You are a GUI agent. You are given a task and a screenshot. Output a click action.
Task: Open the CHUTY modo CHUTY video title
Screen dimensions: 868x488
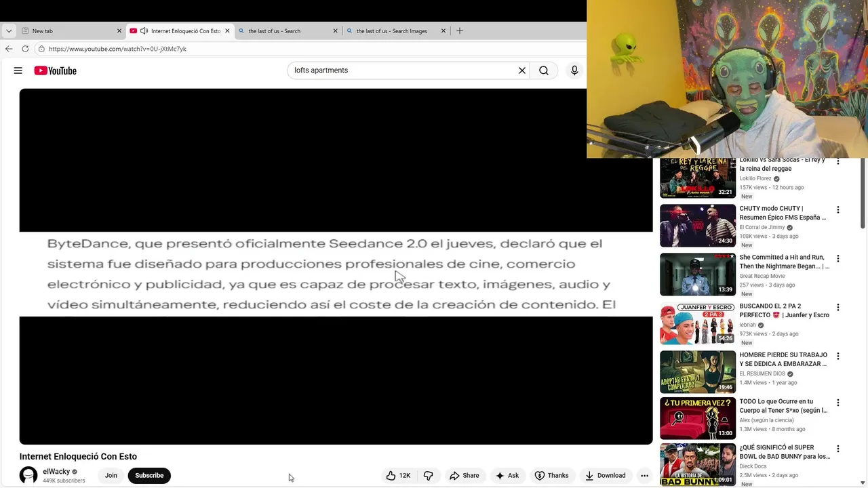point(783,213)
